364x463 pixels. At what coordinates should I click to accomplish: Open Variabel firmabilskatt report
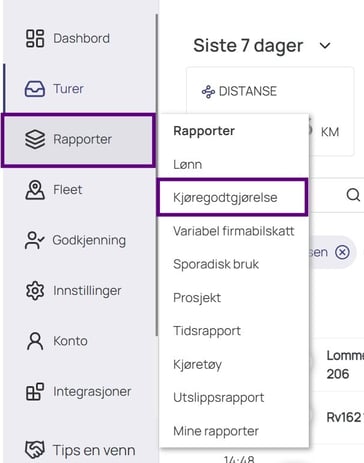pyautogui.click(x=234, y=231)
